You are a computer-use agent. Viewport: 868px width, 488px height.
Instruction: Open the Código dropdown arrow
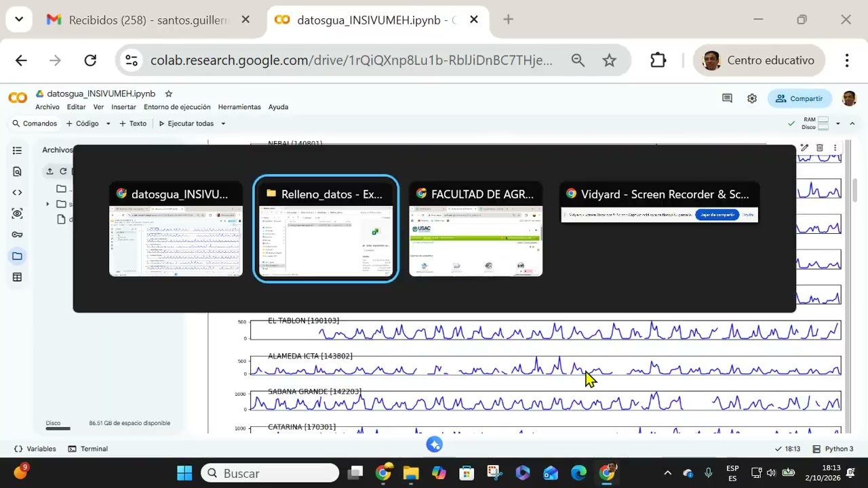tap(107, 123)
